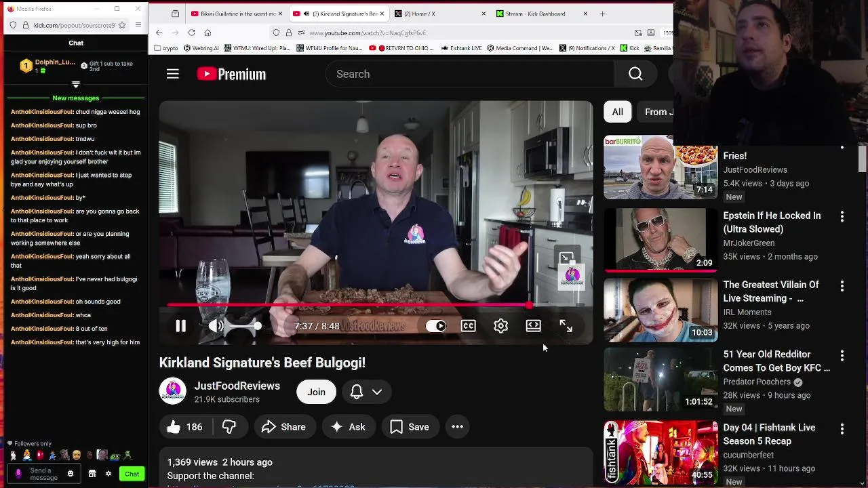This screenshot has height=488, width=868.
Task: Open options menu for 51 Year Old Redditor
Action: pos(842,356)
